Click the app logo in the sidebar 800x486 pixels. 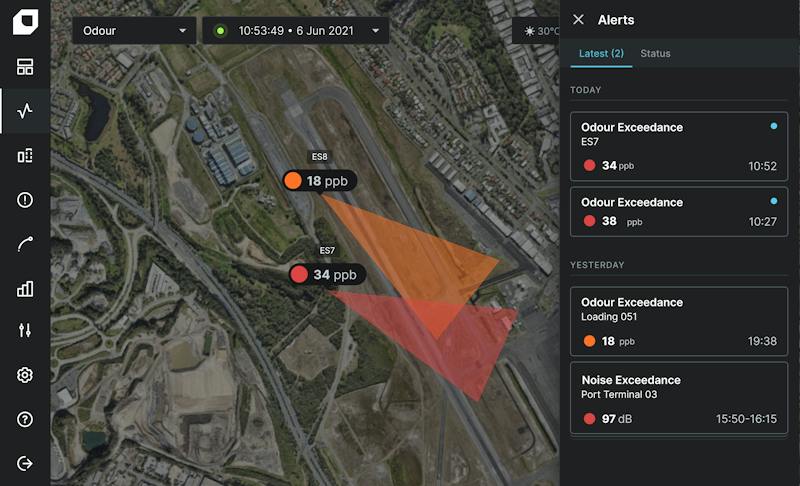(x=25, y=22)
